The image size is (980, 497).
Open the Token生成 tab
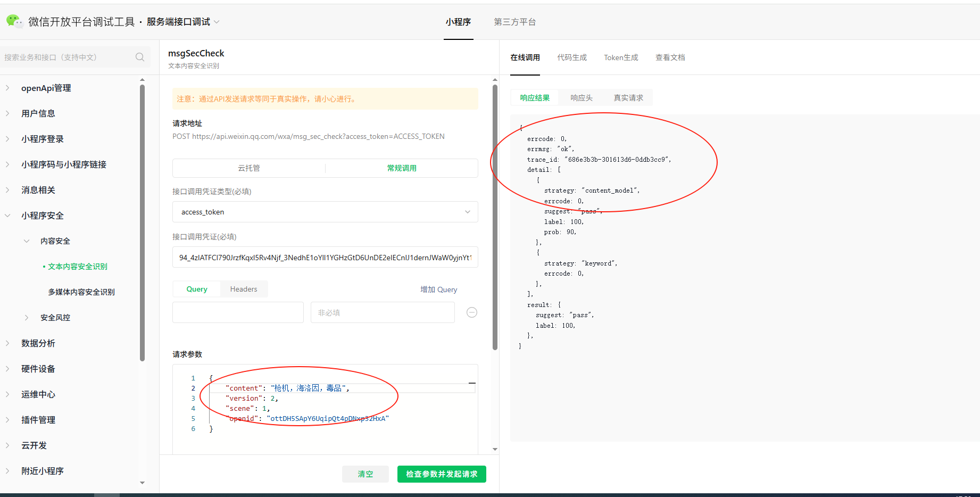621,57
